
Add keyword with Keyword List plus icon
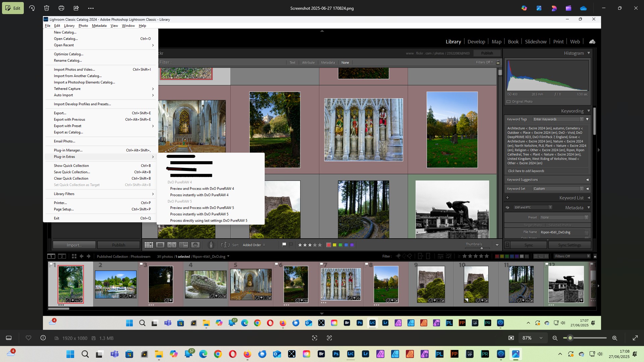click(x=507, y=198)
